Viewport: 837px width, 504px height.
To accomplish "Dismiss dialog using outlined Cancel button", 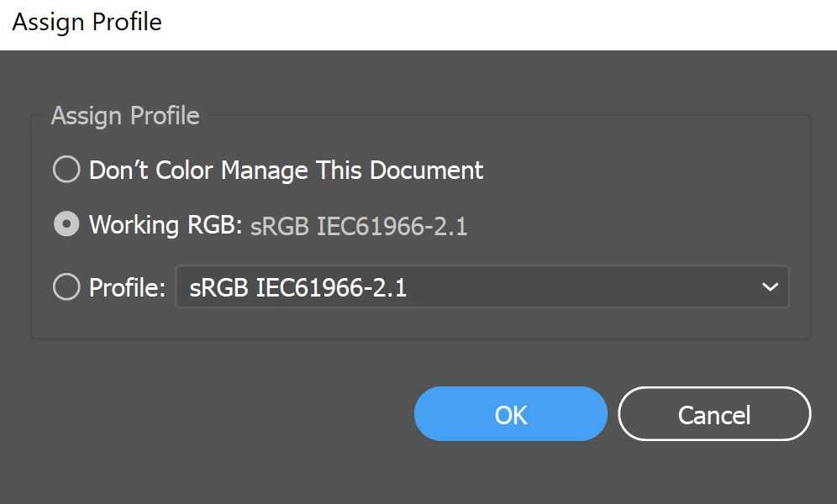I will [x=714, y=414].
